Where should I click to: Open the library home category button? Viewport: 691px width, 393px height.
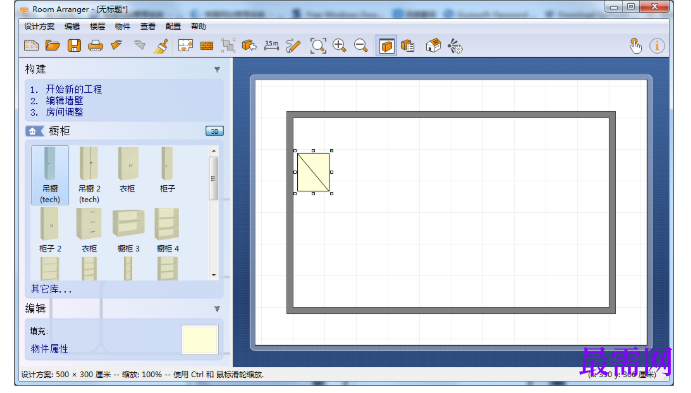34,131
